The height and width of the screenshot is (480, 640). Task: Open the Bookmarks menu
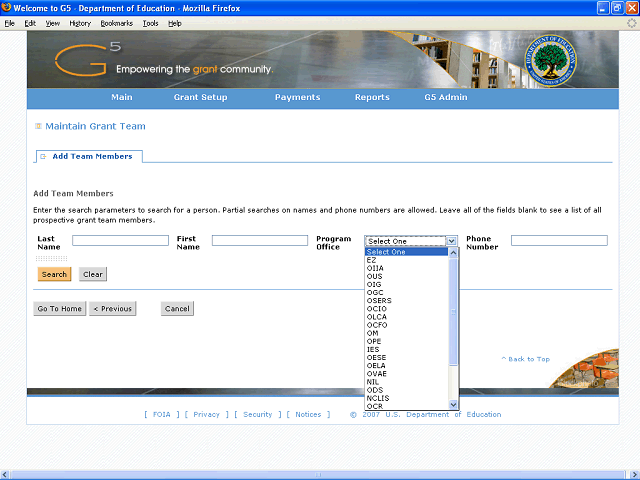point(117,24)
